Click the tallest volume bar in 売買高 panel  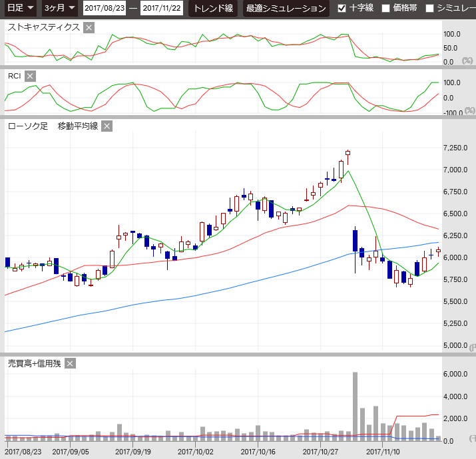[x=355, y=406]
